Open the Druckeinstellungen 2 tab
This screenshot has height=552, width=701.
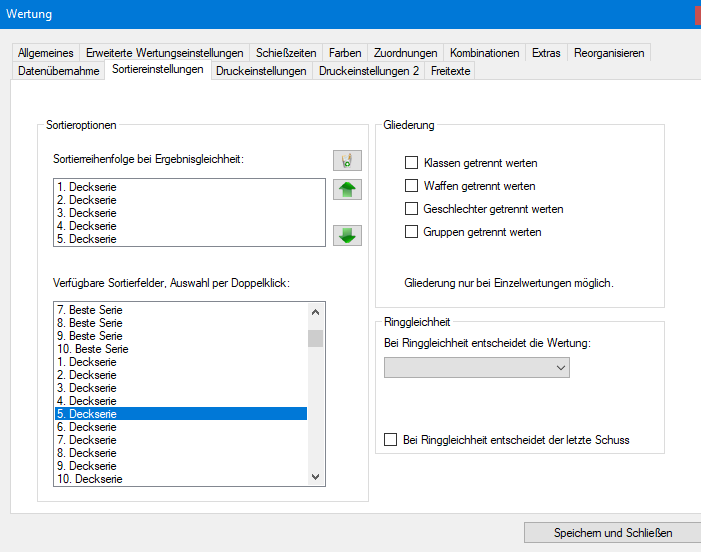[x=368, y=71]
